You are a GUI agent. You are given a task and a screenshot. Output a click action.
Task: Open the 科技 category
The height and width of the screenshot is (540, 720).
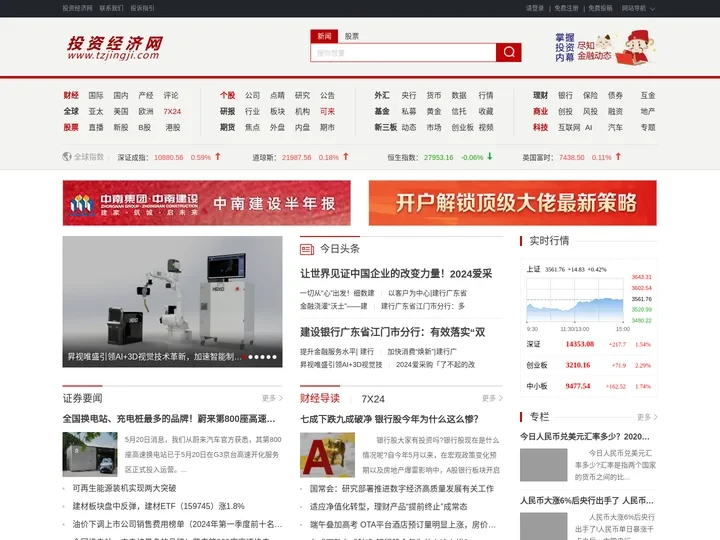540,128
